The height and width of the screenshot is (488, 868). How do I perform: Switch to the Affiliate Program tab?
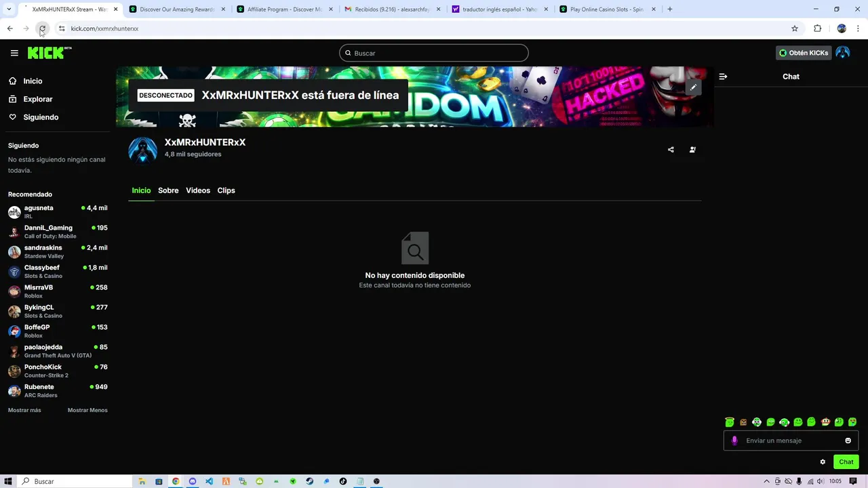click(284, 9)
